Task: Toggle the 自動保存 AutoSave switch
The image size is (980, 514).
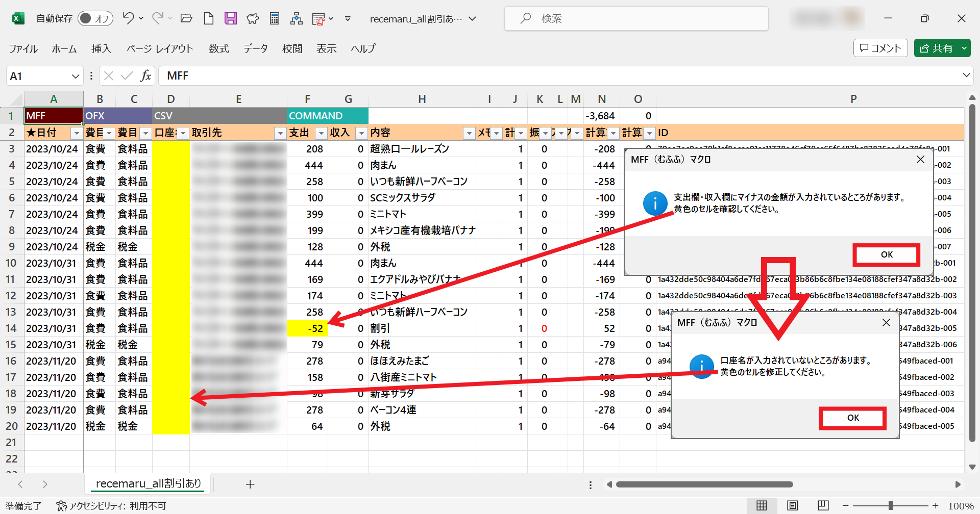Action: pyautogui.click(x=95, y=19)
